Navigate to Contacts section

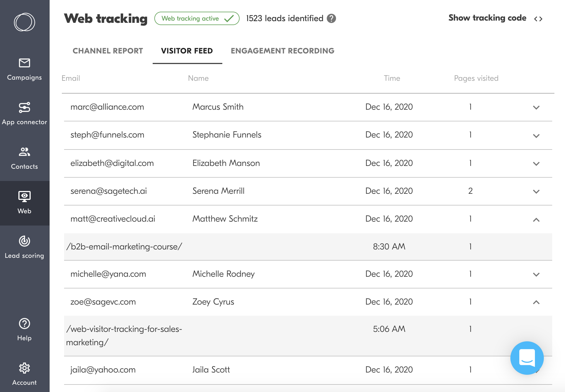tap(24, 159)
